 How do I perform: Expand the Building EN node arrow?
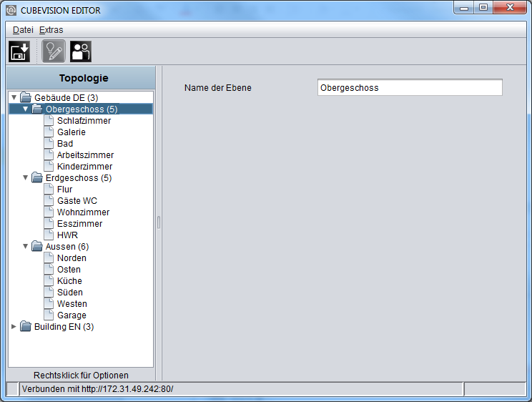pyautogui.click(x=14, y=326)
